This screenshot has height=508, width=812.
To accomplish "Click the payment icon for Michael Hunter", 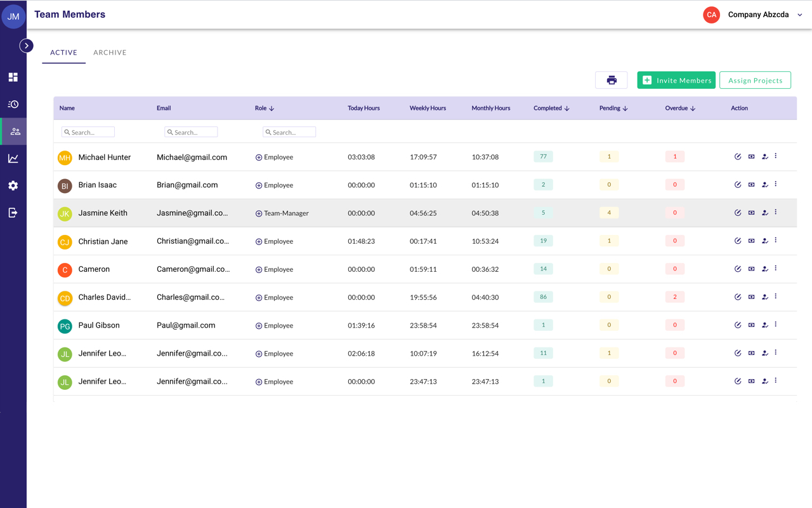I will [x=751, y=157].
